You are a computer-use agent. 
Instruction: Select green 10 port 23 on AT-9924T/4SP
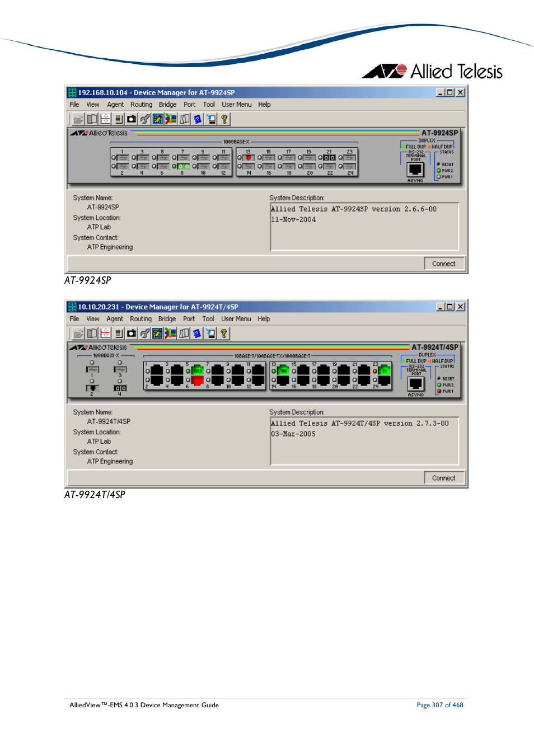pyautogui.click(x=385, y=370)
